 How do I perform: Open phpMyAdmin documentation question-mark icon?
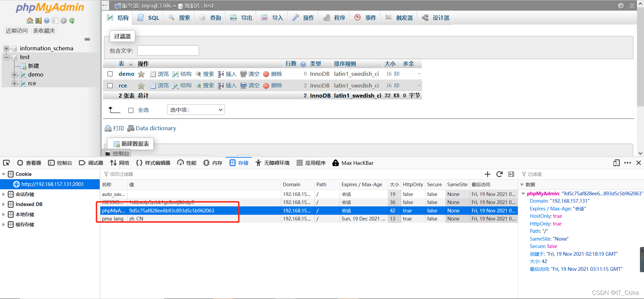click(47, 20)
